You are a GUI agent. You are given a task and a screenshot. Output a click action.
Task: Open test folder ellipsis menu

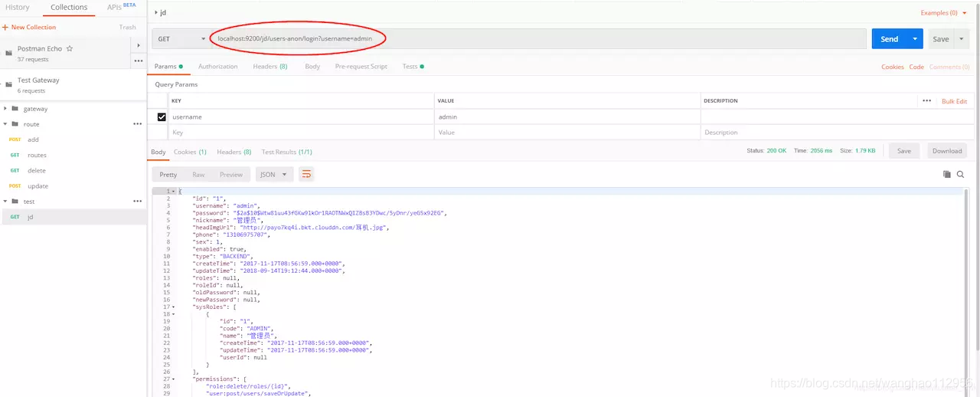pyautogui.click(x=138, y=201)
